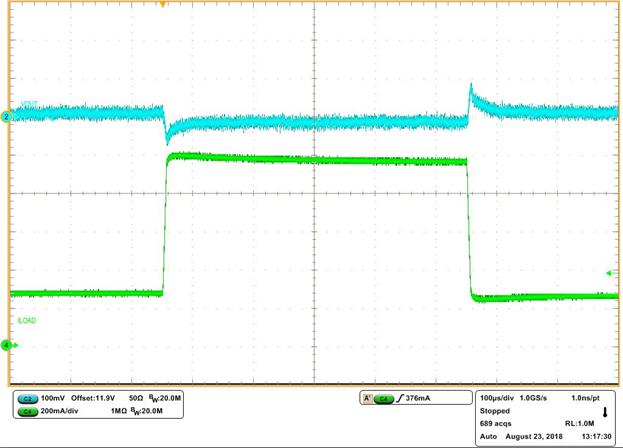Viewport: 623px width, 448px height.
Task: Click the Offset:11.9V readout
Action: pyautogui.click(x=106, y=398)
